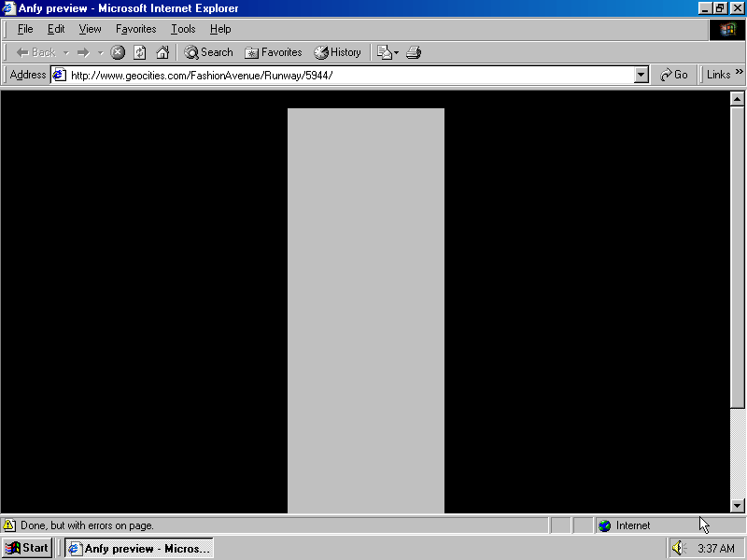Open the Windows Start menu
Screen dimensions: 747x560
(x=27, y=548)
